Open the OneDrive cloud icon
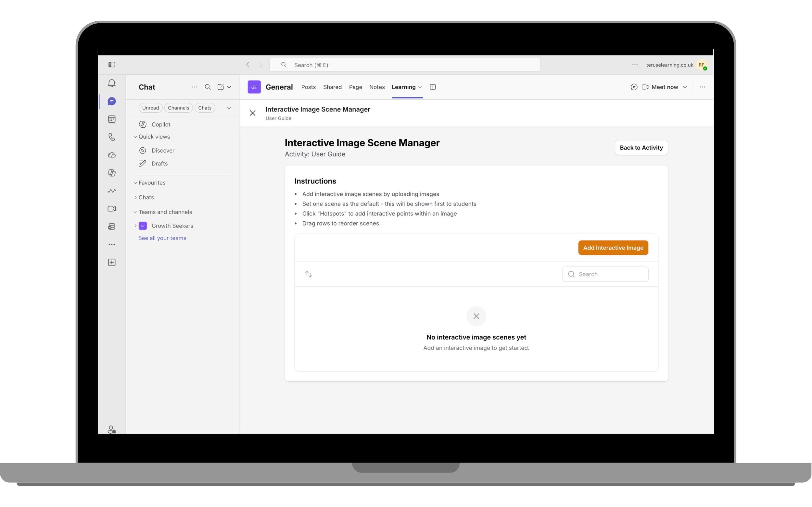The width and height of the screenshot is (812, 507). click(x=112, y=155)
